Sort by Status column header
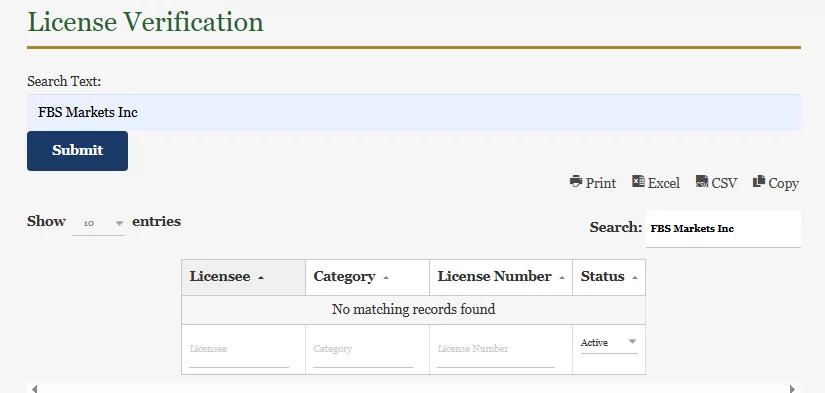Screen dimensions: 825x393 (609, 277)
